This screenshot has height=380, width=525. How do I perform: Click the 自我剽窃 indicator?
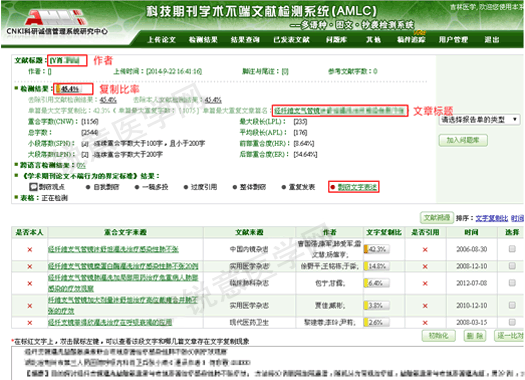tap(102, 187)
